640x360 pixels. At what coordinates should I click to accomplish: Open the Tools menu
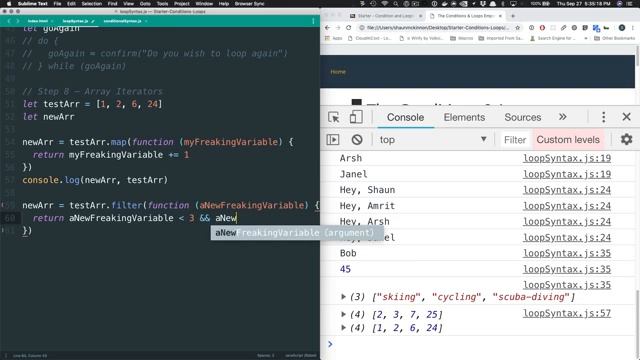[162, 4]
